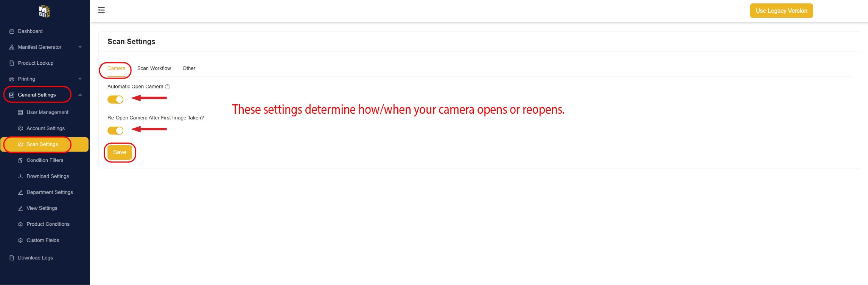Viewport: 868px width, 285px height.
Task: Expand the Printing submenu chevron
Action: point(80,79)
